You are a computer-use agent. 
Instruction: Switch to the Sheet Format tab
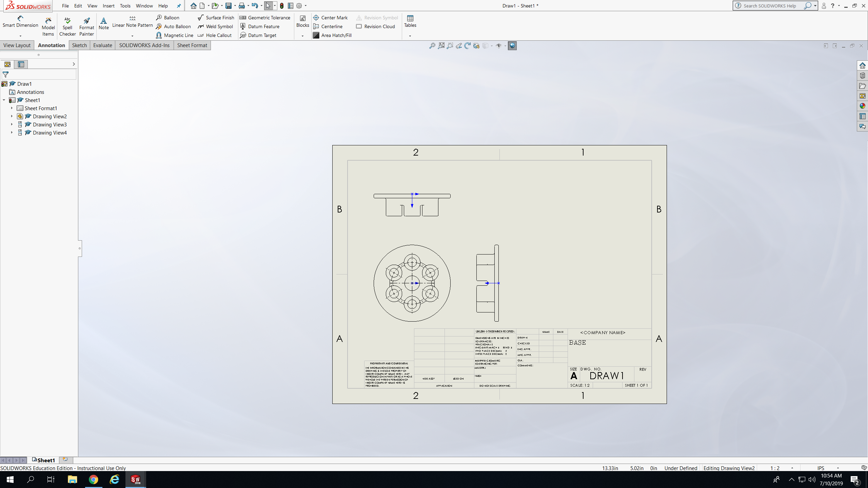(x=192, y=45)
